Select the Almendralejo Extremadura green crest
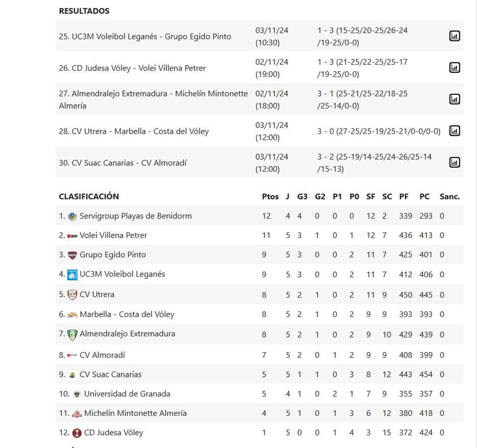This screenshot has width=477, height=448. tap(73, 334)
